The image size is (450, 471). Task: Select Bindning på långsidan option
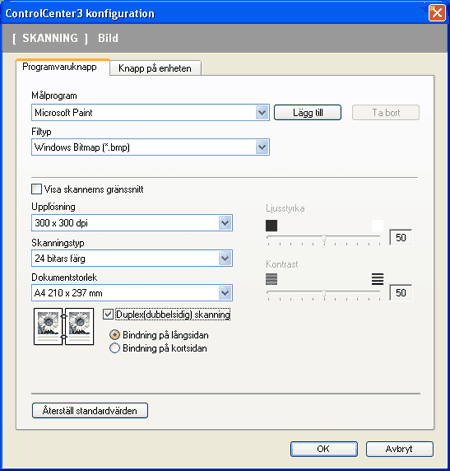pos(114,335)
